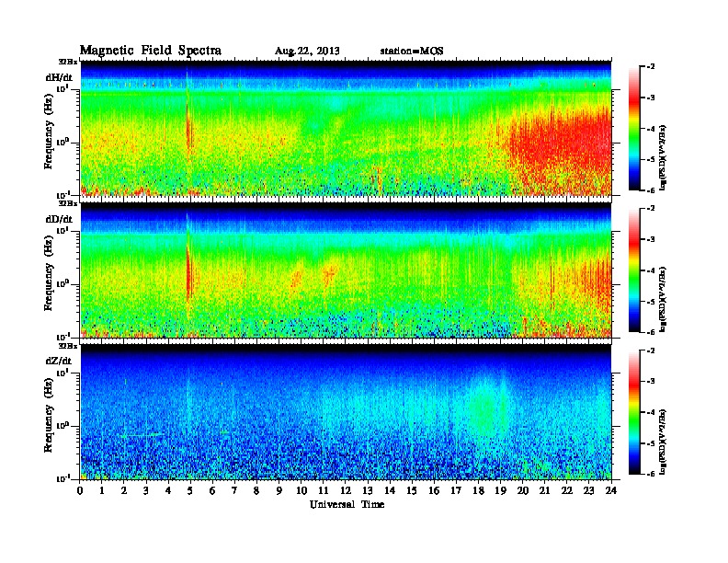Select the dD/dt panel label
The height and width of the screenshot is (563, 728).
click(59, 219)
